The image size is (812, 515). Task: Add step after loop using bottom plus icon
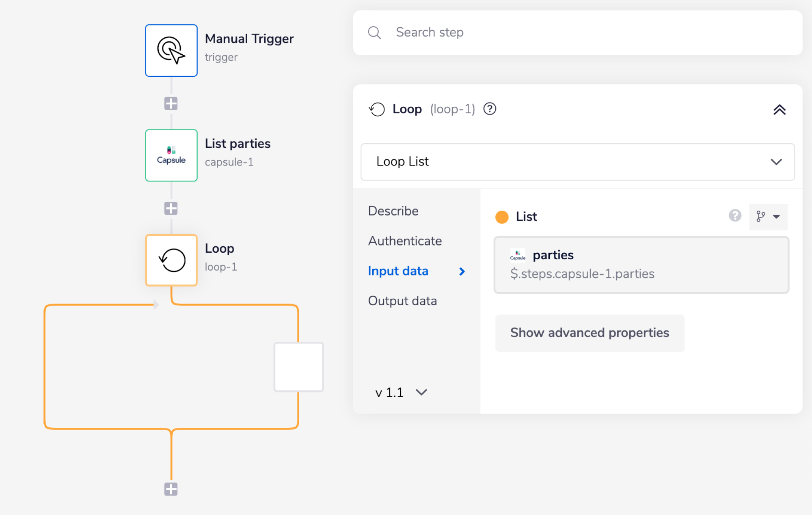coord(171,489)
